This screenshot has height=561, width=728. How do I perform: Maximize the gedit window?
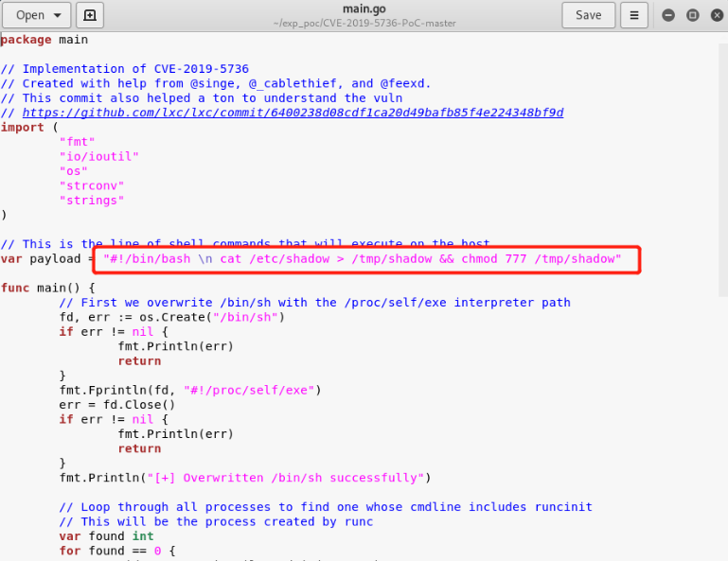click(x=692, y=15)
